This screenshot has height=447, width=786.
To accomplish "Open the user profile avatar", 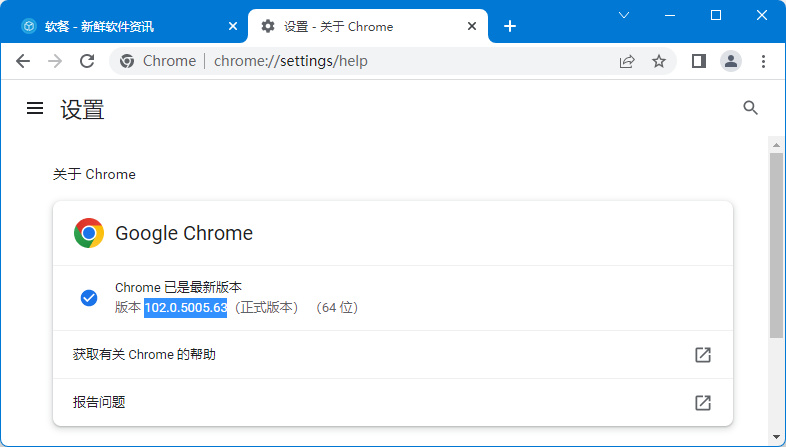I will pyautogui.click(x=731, y=61).
